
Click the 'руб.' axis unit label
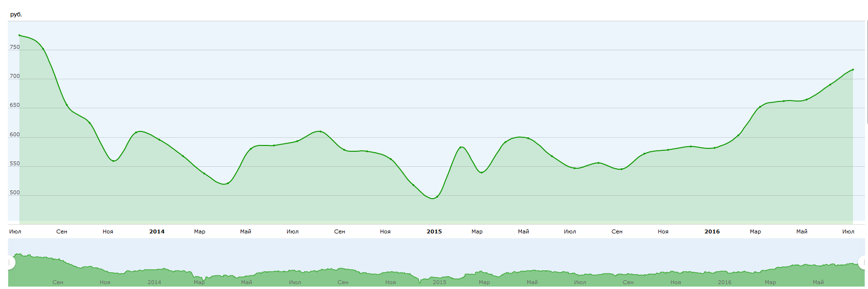point(16,14)
